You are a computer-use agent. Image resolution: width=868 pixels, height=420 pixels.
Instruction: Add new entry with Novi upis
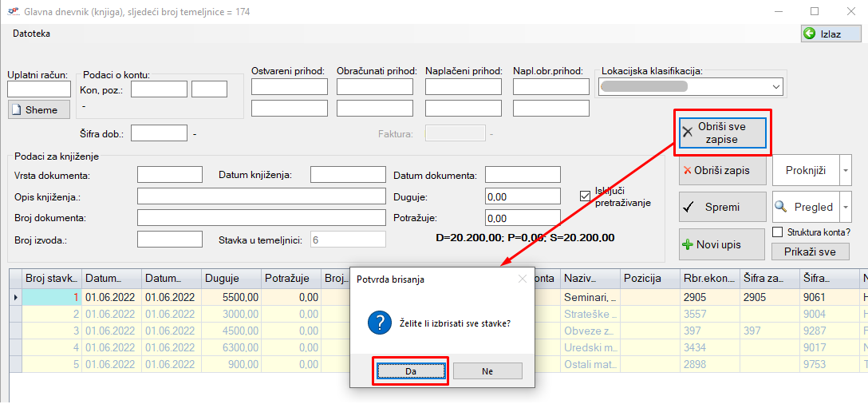(x=722, y=244)
